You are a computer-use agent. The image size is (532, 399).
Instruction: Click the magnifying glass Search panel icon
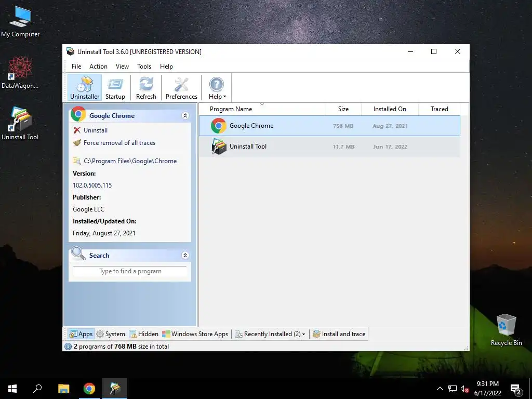(x=78, y=254)
